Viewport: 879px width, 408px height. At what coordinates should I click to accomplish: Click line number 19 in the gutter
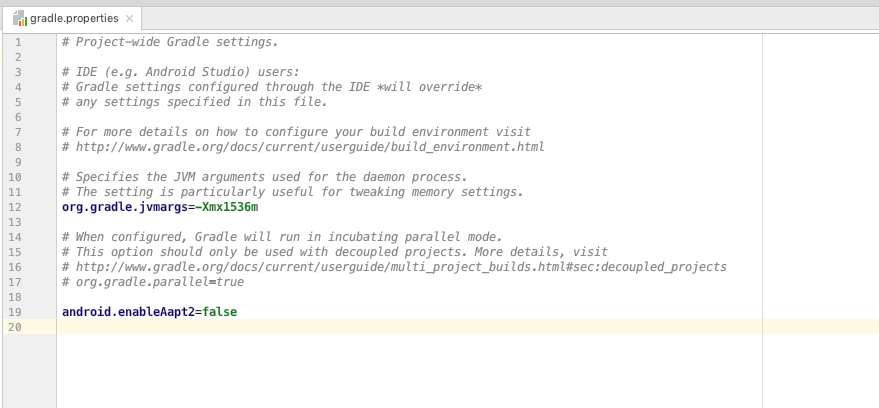tap(15, 312)
